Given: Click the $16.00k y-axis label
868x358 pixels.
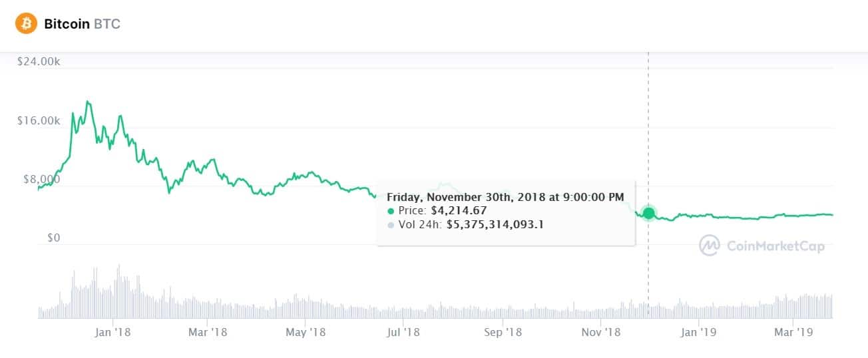Looking at the screenshot, I should coord(39,120).
